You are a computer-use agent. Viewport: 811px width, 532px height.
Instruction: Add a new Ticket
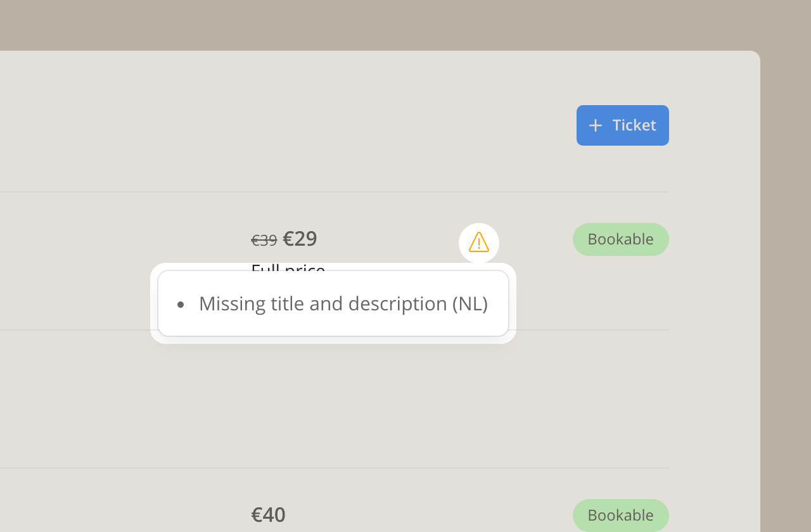pyautogui.click(x=622, y=125)
